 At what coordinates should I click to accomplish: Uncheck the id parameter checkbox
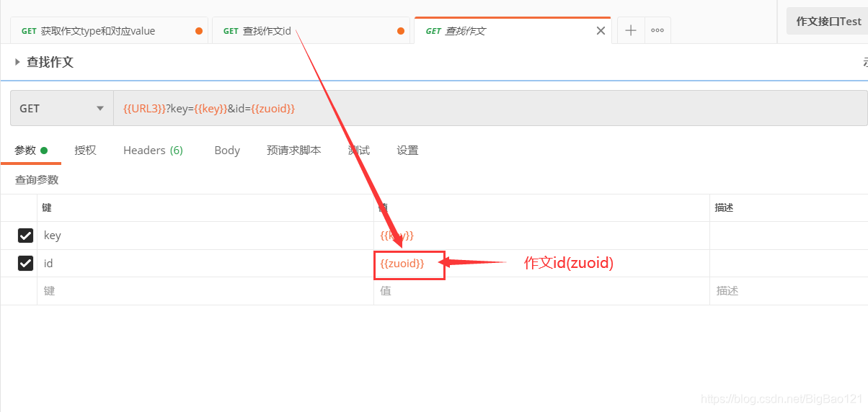tap(25, 264)
